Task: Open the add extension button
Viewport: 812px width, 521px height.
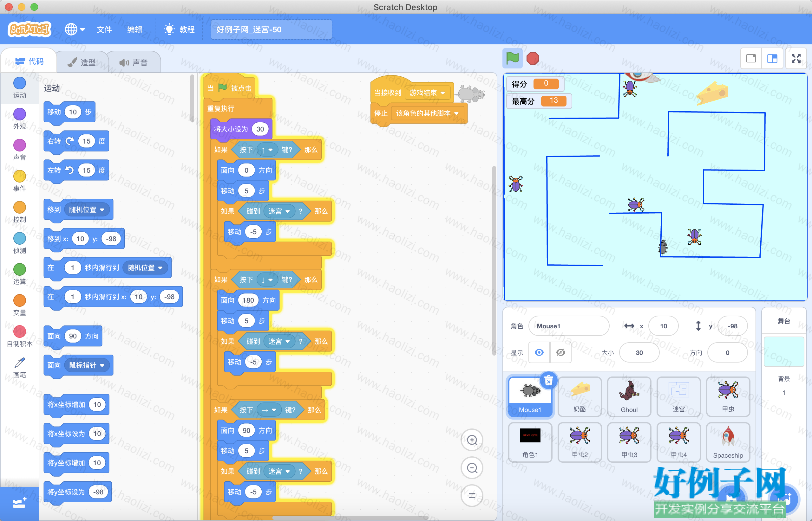Action: pos(19,504)
